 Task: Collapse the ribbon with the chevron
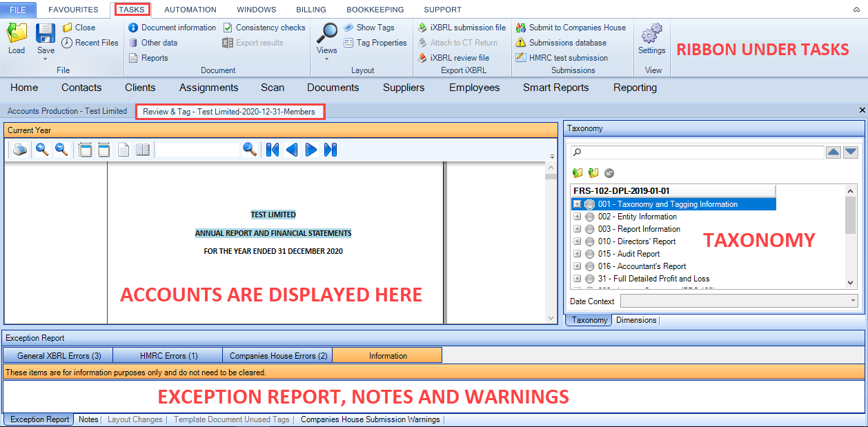pos(857,10)
